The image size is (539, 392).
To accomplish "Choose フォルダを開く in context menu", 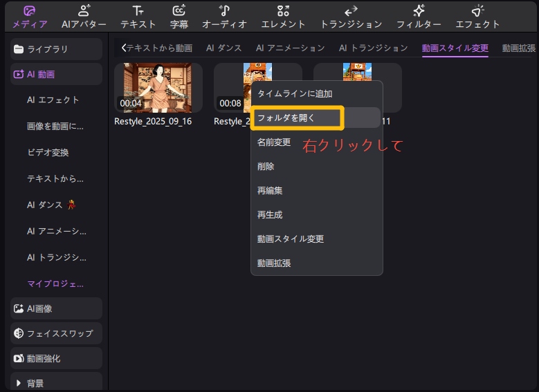I will click(296, 118).
